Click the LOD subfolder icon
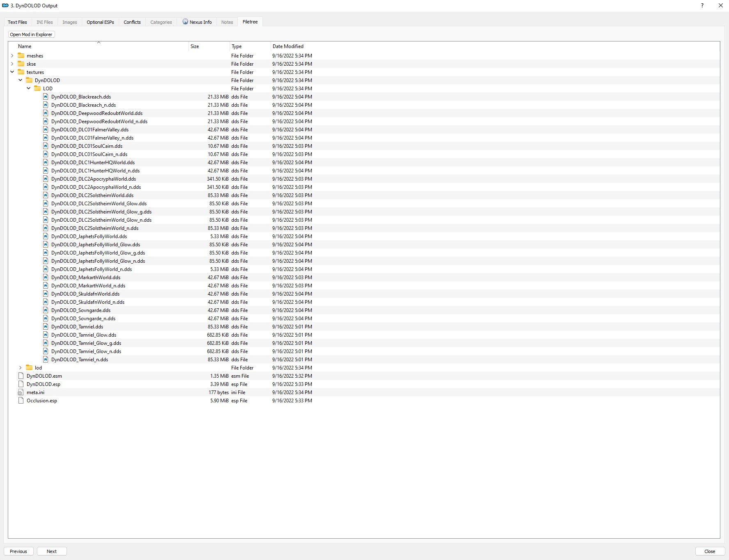The image size is (729, 560). 37,88
